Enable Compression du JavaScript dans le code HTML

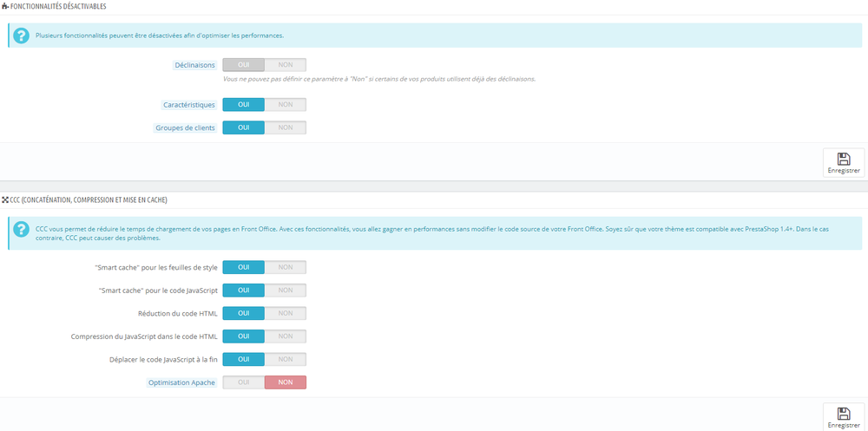click(244, 336)
